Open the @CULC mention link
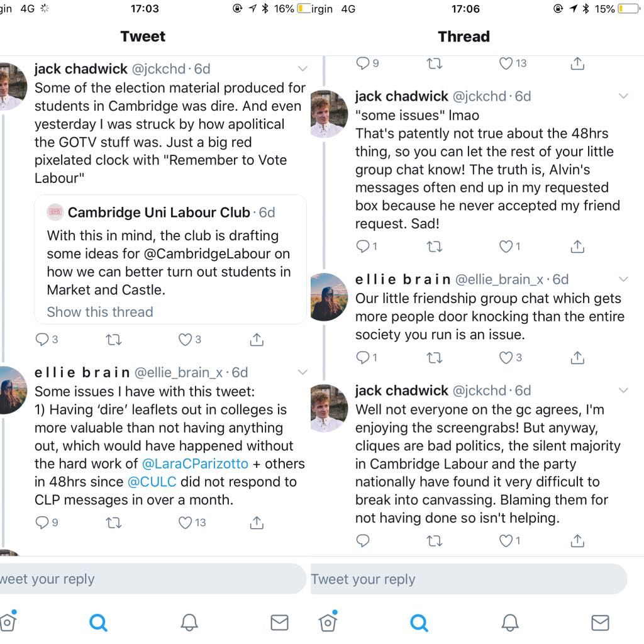644x644 pixels. [x=152, y=482]
